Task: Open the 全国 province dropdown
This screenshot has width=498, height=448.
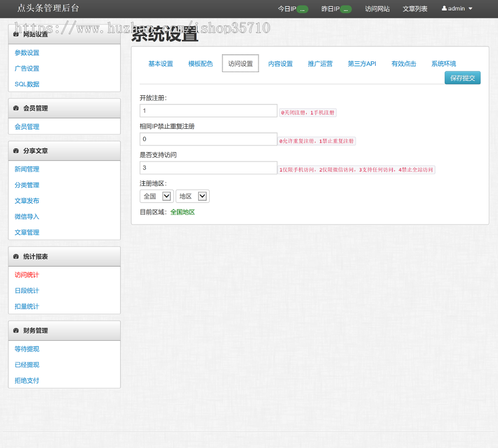Action: pos(157,196)
